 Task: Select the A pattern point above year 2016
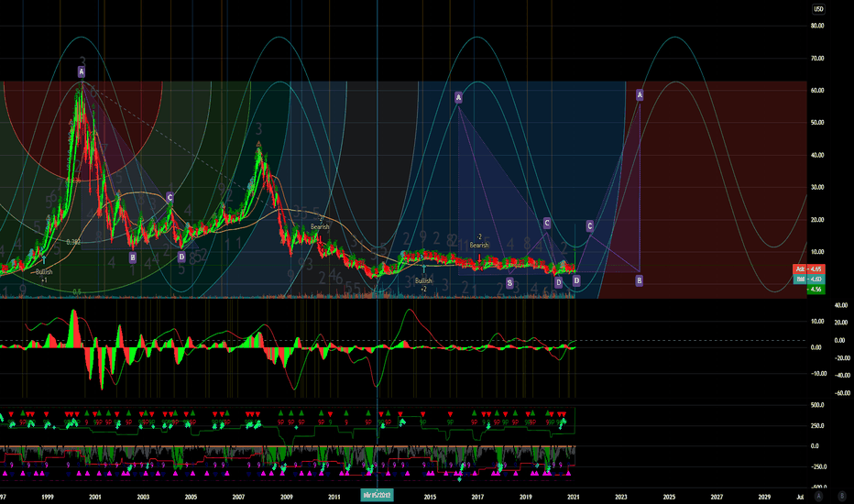point(458,97)
